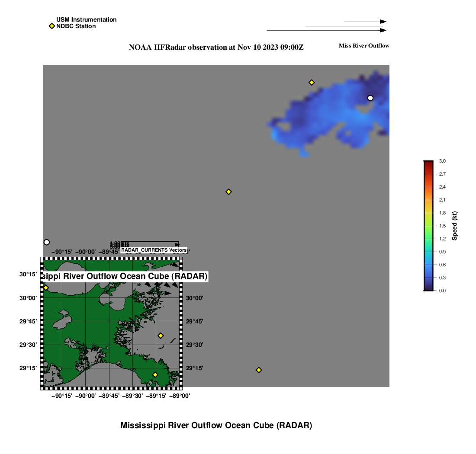The width and height of the screenshot is (476, 454).
Task: Click the bottom Mississippi River Outflow Ocean Cube caption
Action: [x=216, y=425]
